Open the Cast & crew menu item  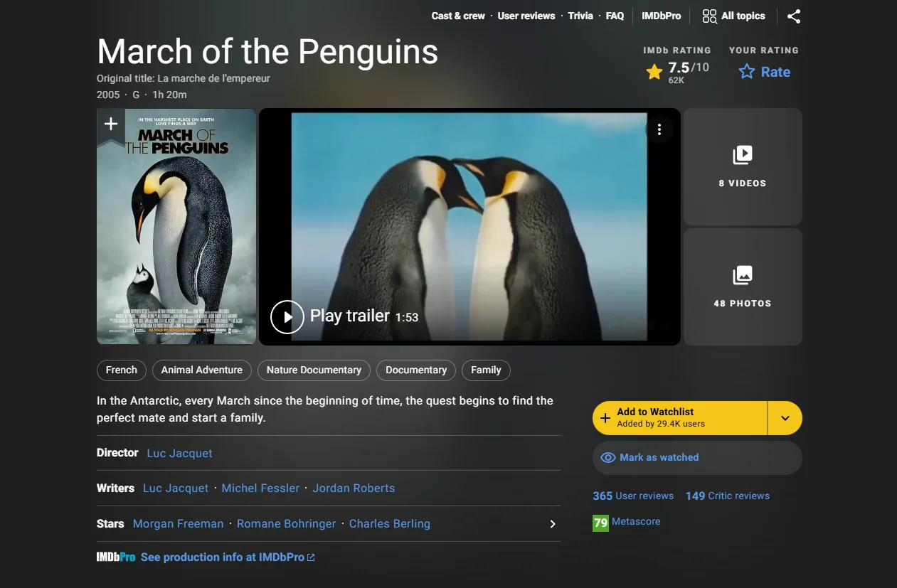click(458, 16)
